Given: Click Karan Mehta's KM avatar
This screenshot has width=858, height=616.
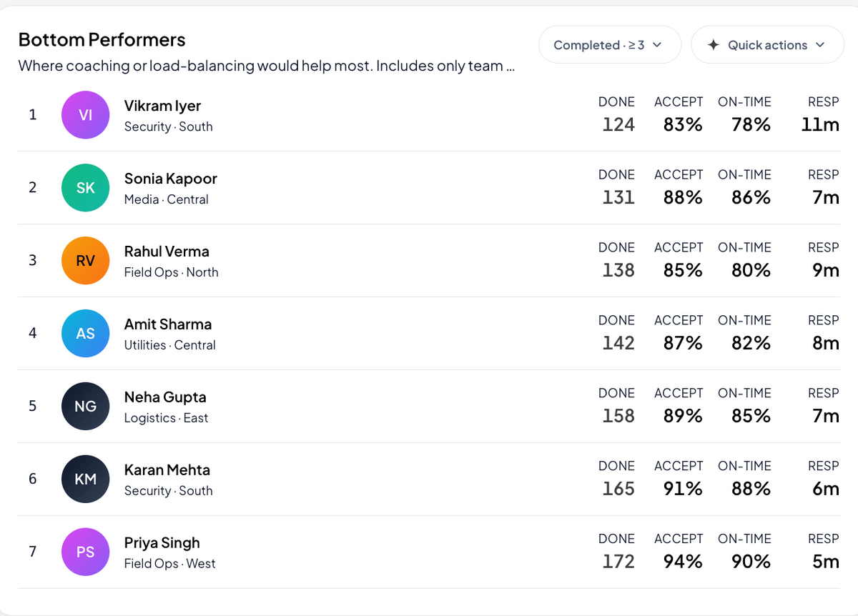Looking at the screenshot, I should coord(85,479).
